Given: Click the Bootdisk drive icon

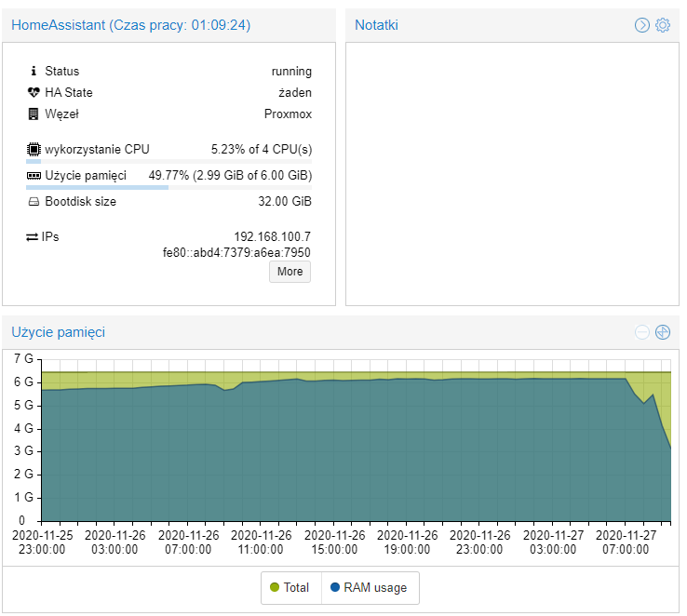Looking at the screenshot, I should (x=34, y=202).
